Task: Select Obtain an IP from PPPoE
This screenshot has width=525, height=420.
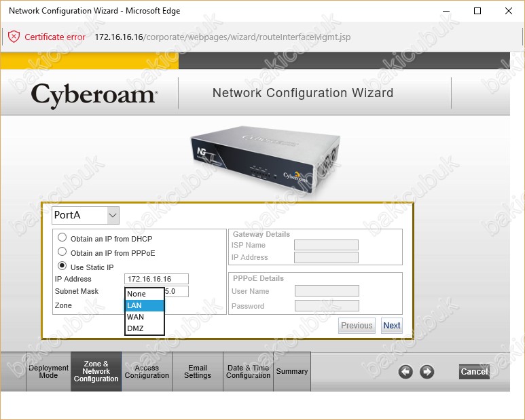Action: click(62, 252)
